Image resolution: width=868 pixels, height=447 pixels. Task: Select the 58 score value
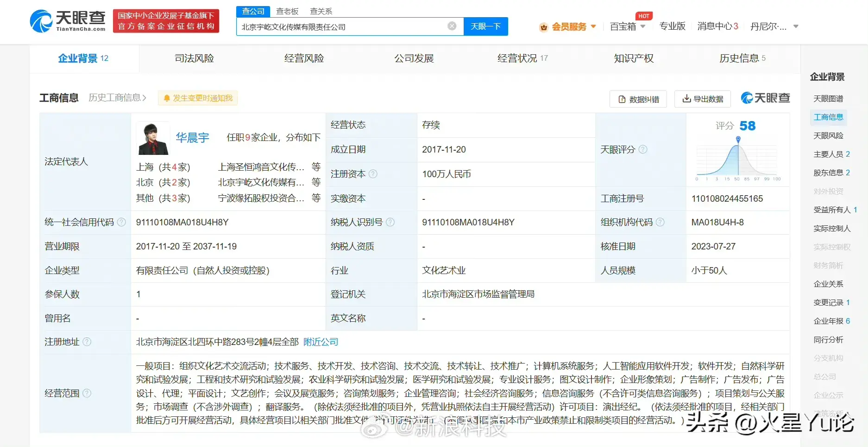(x=747, y=126)
